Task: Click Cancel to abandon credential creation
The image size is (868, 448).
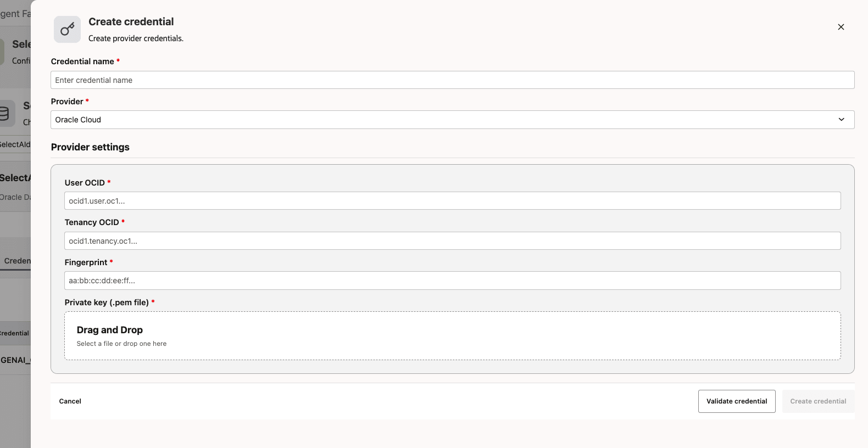Action: click(x=70, y=401)
